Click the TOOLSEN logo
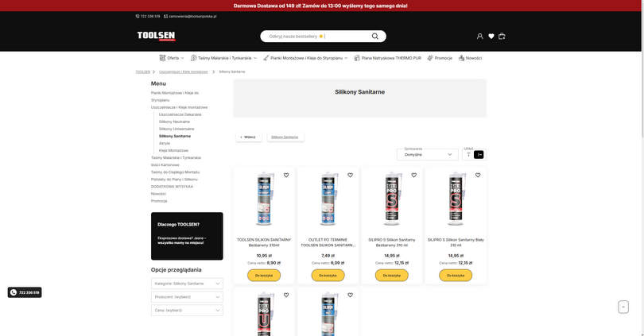This screenshot has width=644, height=336. 156,36
